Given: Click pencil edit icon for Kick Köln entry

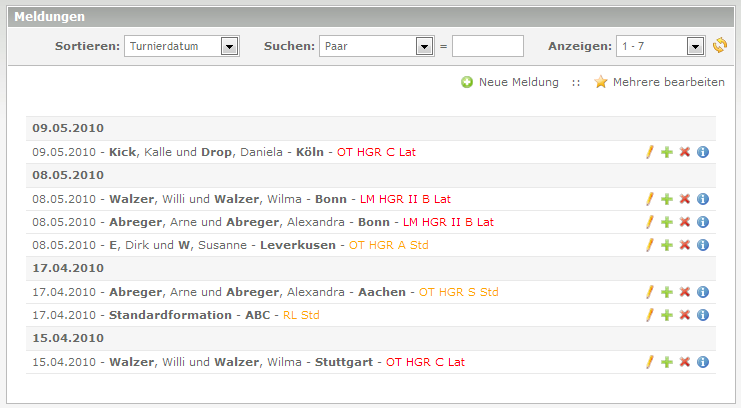Looking at the screenshot, I should click(649, 152).
